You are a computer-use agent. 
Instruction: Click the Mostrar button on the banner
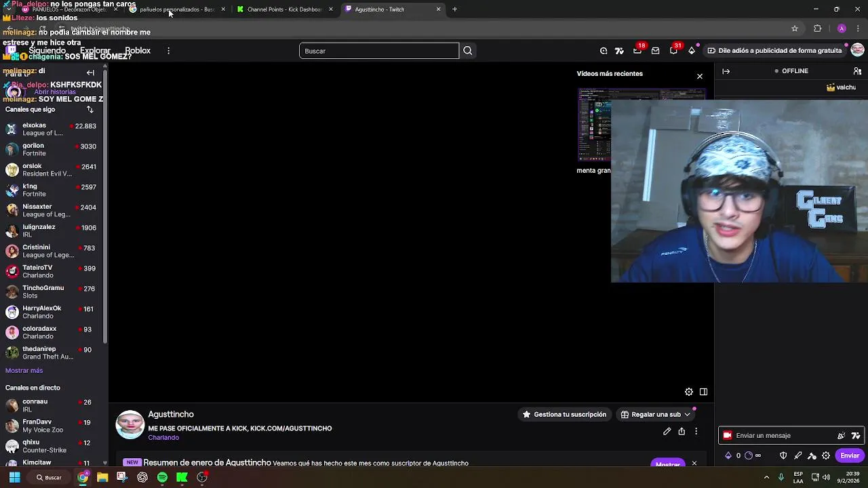point(668,464)
